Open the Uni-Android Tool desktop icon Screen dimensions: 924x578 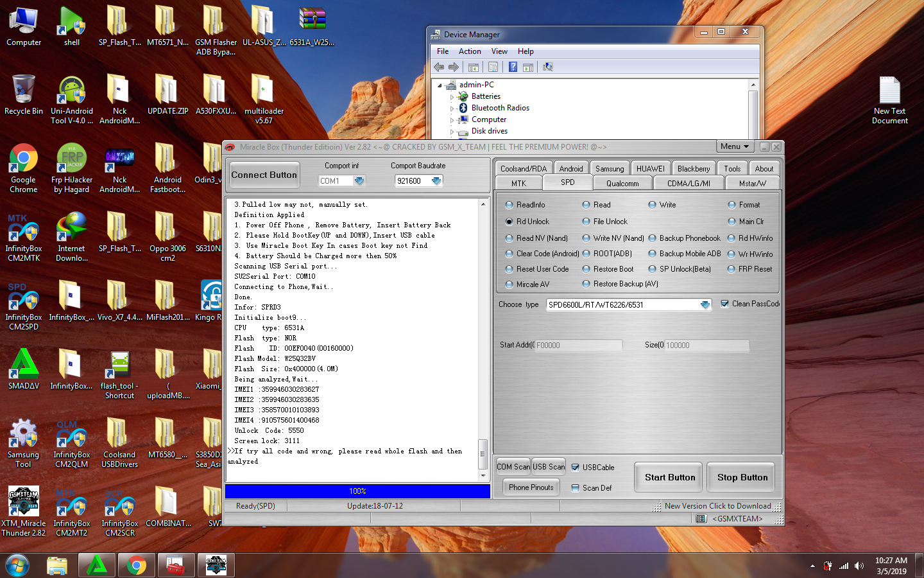point(72,100)
